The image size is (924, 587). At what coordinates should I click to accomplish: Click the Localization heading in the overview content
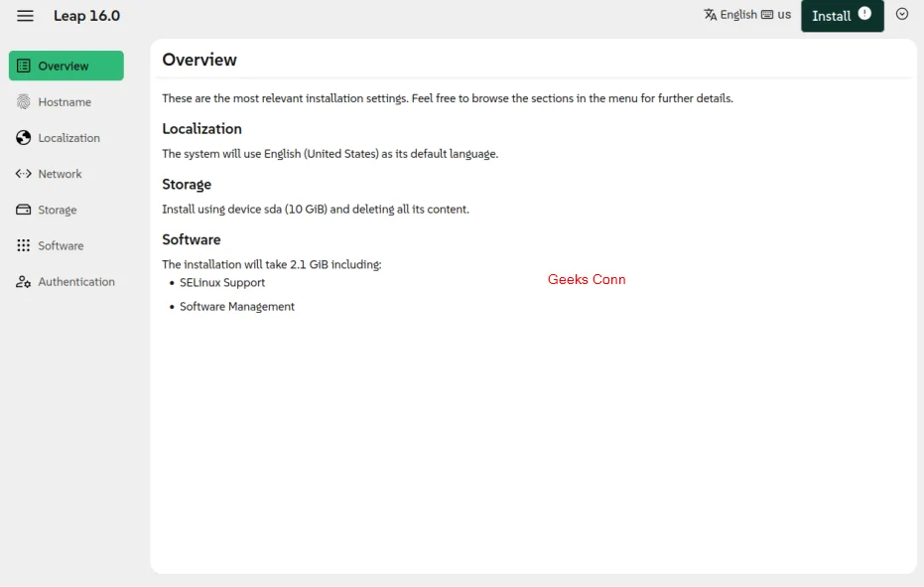click(x=201, y=129)
